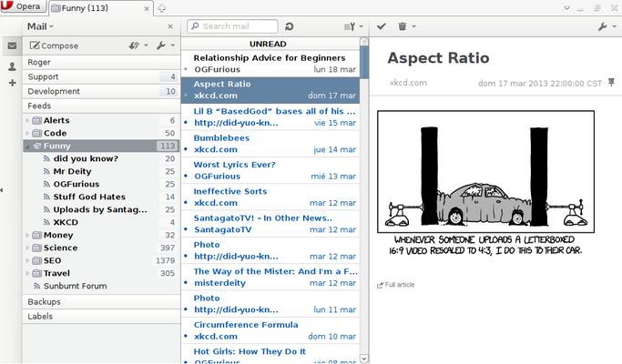This screenshot has height=364, width=622.
Task: Open the Contacts sidebar icon
Action: [x=12, y=66]
